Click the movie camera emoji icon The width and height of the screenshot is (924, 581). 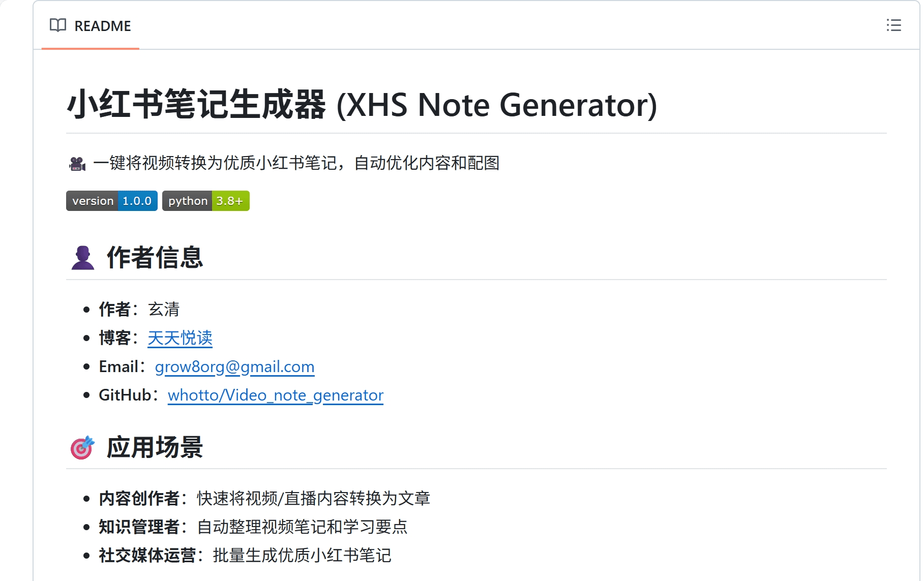pyautogui.click(x=77, y=164)
